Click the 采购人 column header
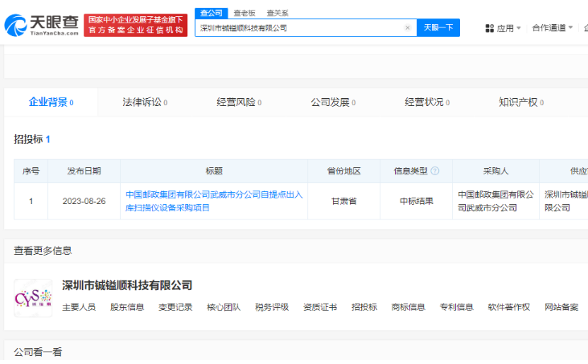Screen dimensions: 588x364 pyautogui.click(x=495, y=171)
